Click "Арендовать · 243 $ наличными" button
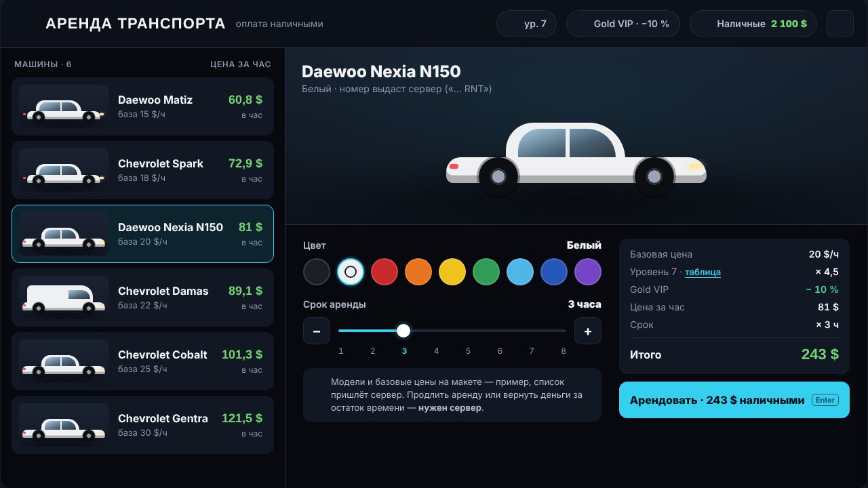868x488 pixels. point(734,400)
